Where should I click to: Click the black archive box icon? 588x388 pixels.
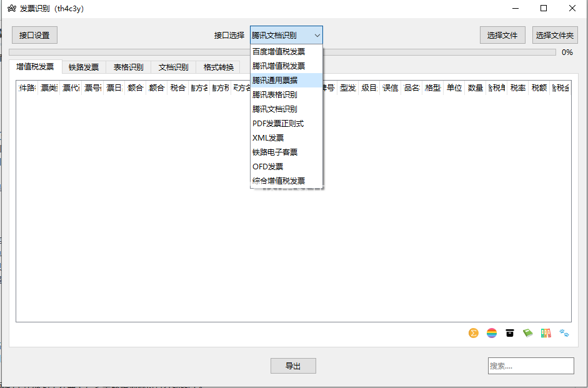pos(510,333)
